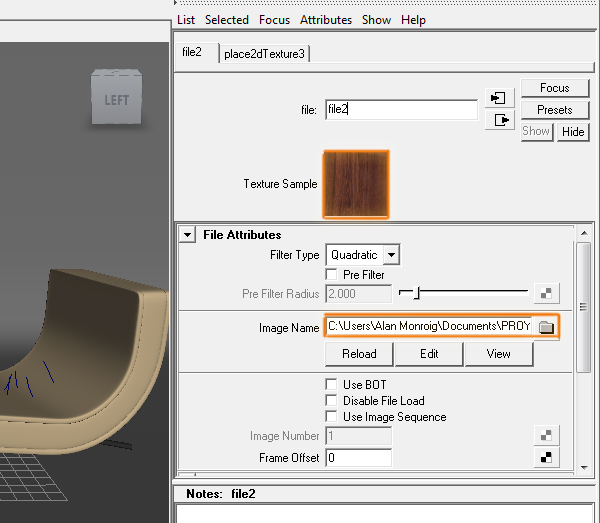Open the Filter Type Quadratic dropdown
Viewport: 600px width, 523px height.
click(362, 255)
